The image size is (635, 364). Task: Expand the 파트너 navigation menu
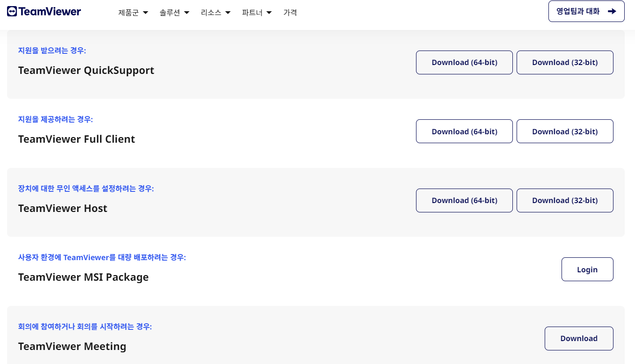(257, 13)
